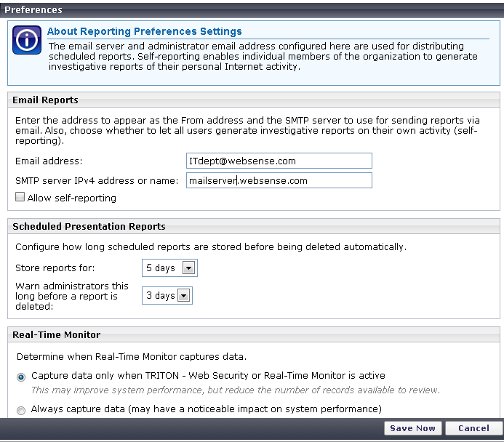Click the Capture data only label text
Viewport: 504px width, 442px height.
point(208,376)
